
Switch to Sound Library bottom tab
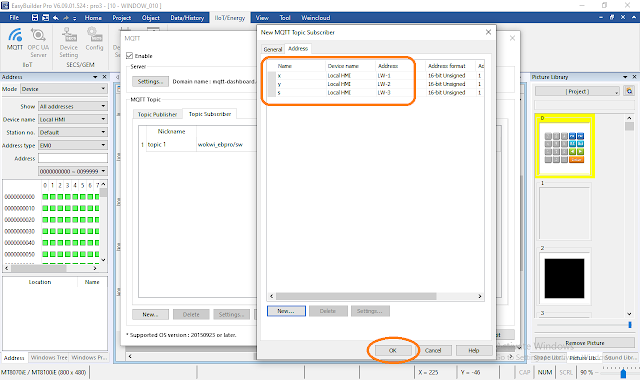coord(620,358)
